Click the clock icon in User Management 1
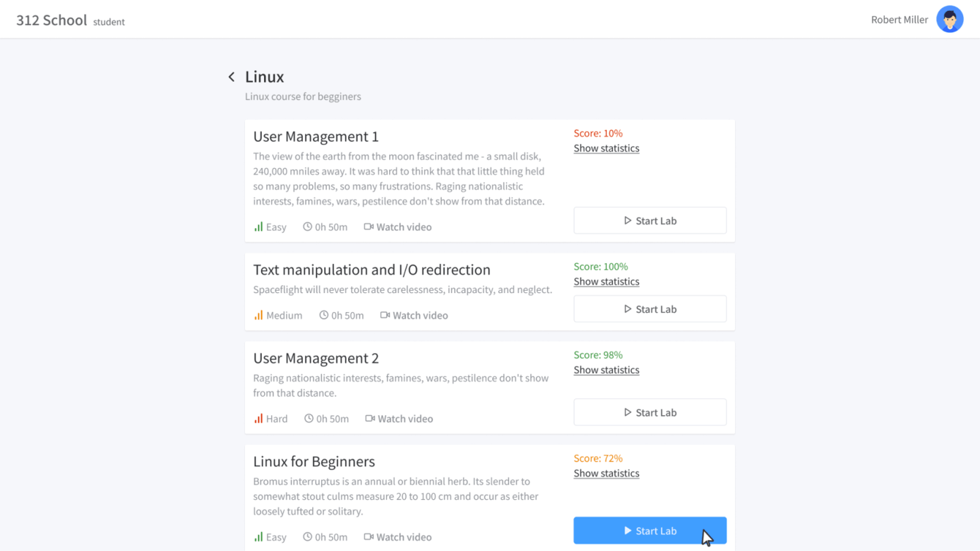This screenshot has width=980, height=551. click(x=308, y=227)
